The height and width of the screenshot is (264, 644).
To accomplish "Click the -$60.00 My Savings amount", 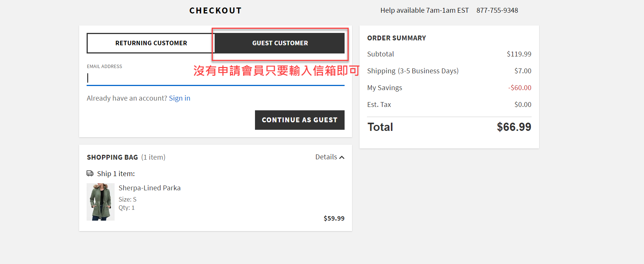I will pos(519,88).
